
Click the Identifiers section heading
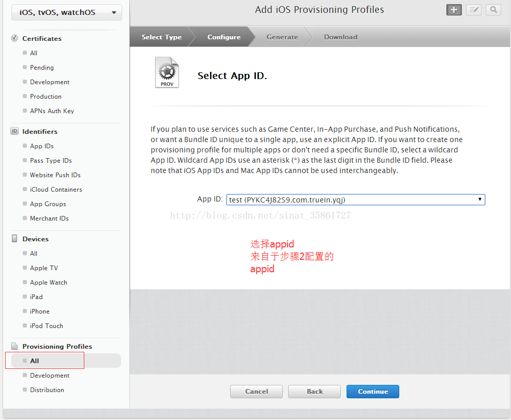pyautogui.click(x=40, y=132)
